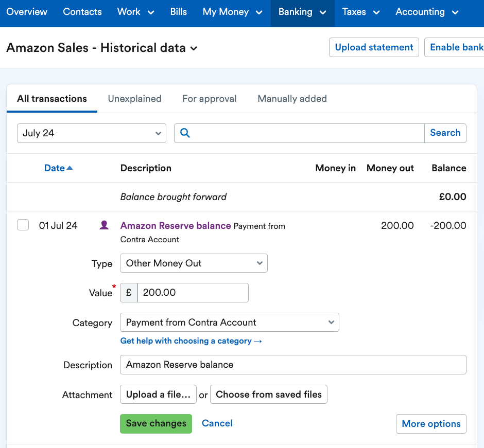Switch to the For approval tab
Screen dimensions: 484x448
pos(209,99)
